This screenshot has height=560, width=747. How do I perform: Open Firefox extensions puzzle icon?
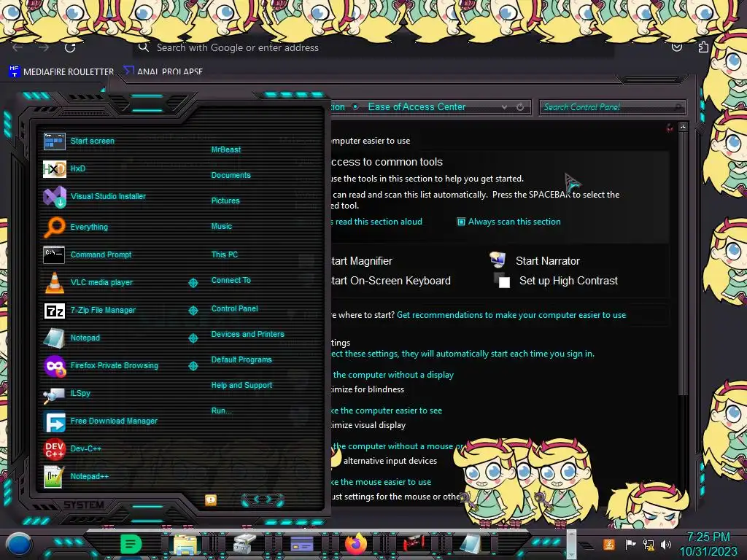[x=703, y=47]
